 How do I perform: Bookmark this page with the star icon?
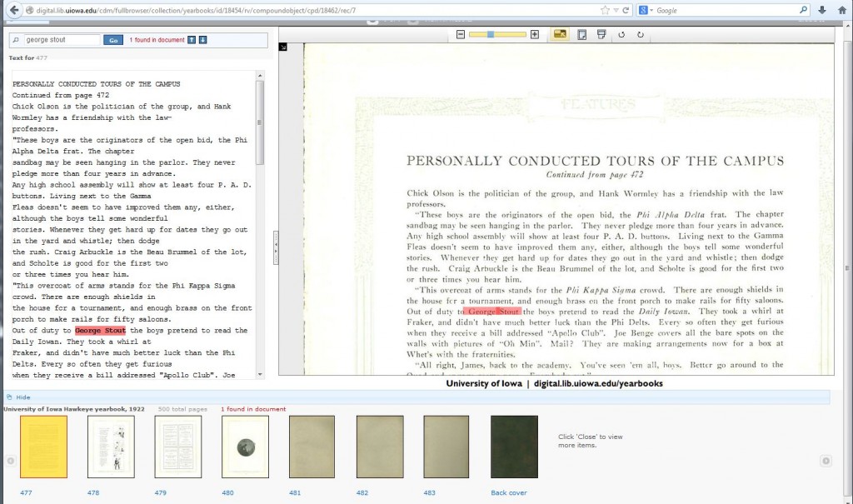tap(605, 10)
